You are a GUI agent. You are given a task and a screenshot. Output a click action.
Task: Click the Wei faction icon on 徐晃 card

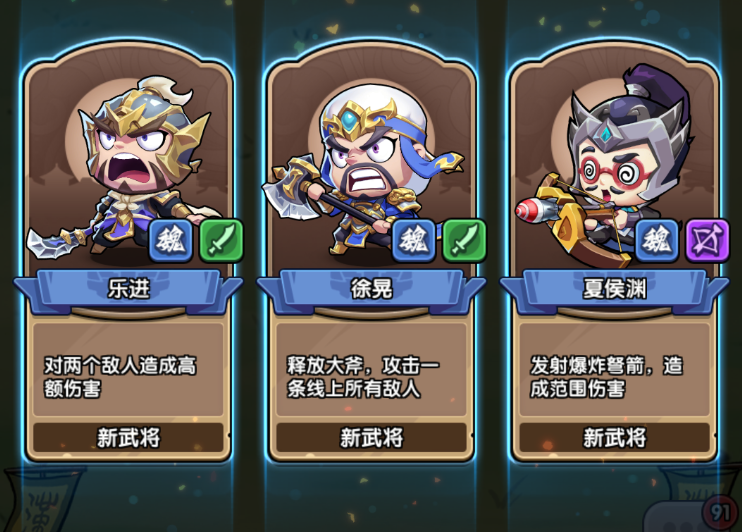pos(414,240)
